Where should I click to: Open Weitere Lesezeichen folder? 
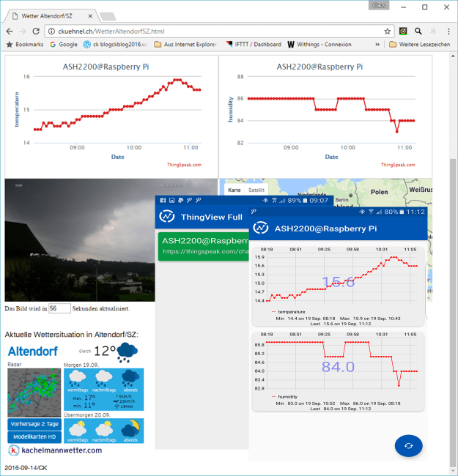coord(419,45)
